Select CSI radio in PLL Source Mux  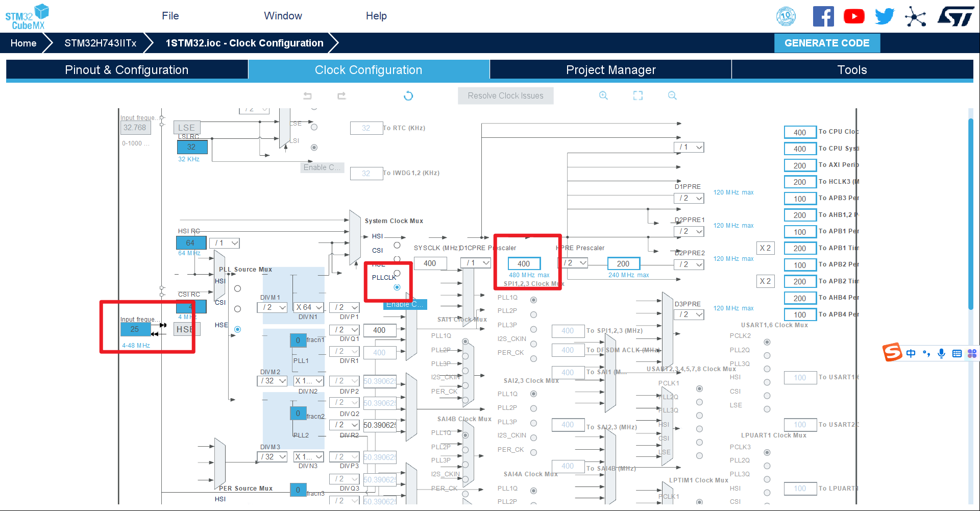pyautogui.click(x=237, y=309)
